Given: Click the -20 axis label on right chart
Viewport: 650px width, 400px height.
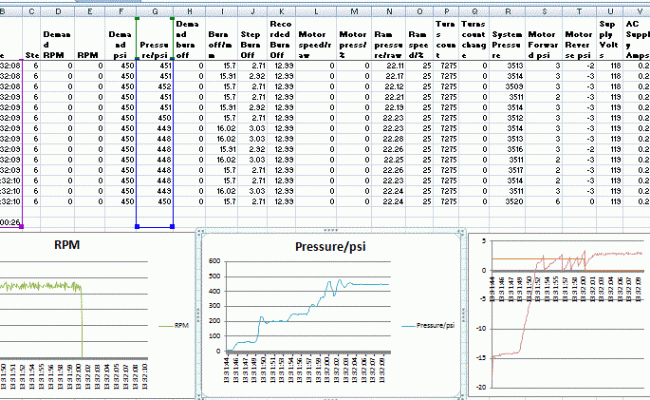Looking at the screenshot, I should [480, 388].
